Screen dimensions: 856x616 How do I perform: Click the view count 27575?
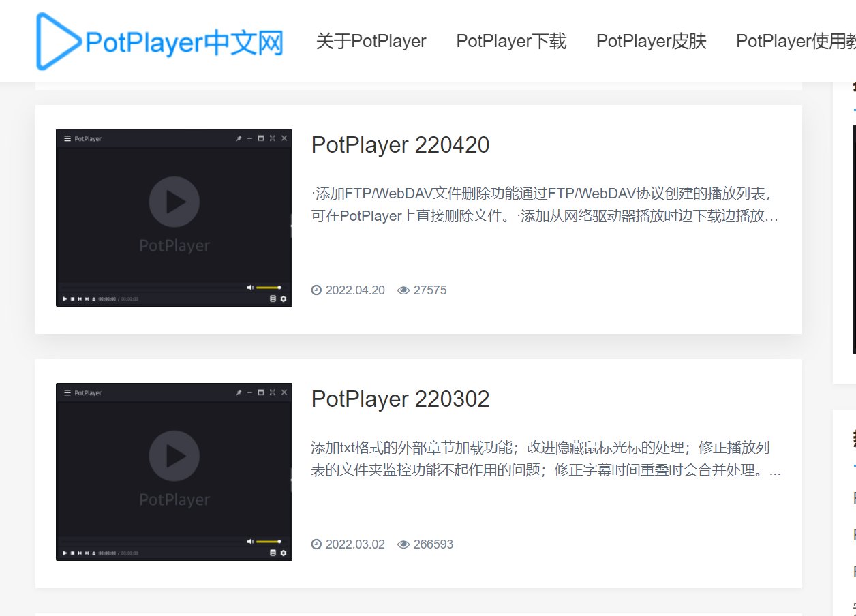[x=430, y=290]
